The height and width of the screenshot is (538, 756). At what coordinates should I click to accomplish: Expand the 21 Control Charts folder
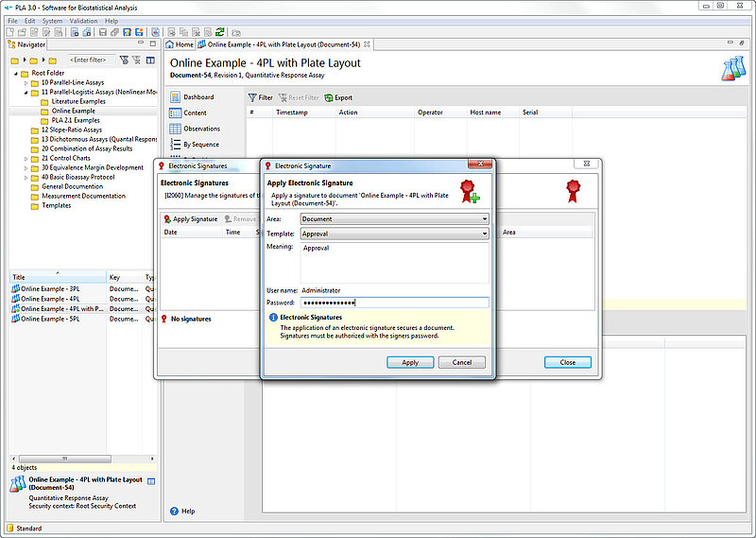(x=26, y=158)
